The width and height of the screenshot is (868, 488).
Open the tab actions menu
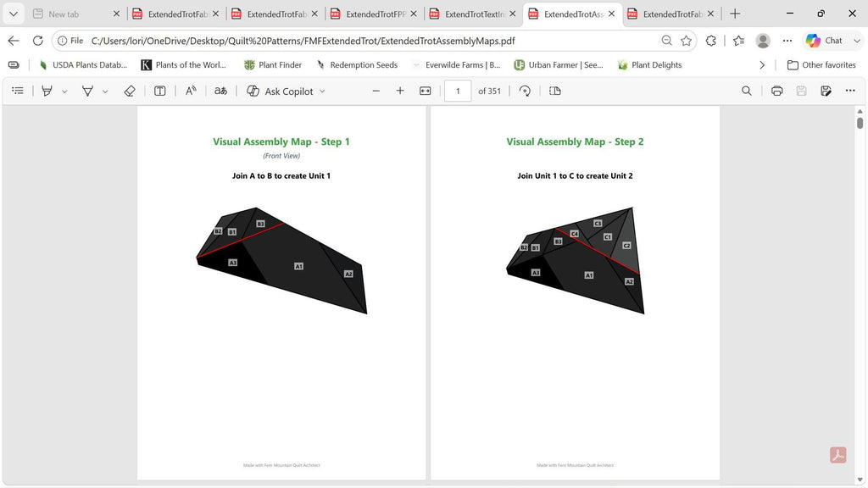[14, 14]
